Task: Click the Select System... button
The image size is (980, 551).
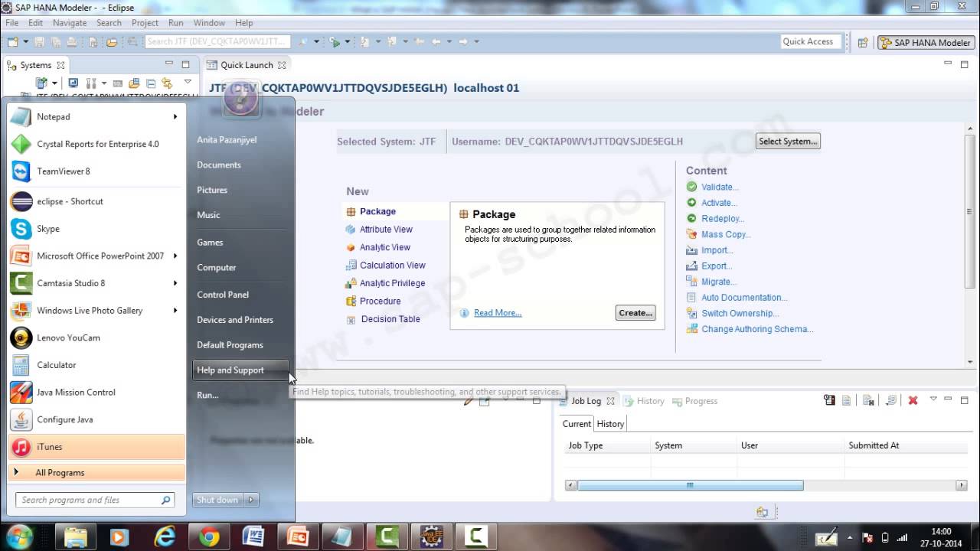Action: [788, 141]
